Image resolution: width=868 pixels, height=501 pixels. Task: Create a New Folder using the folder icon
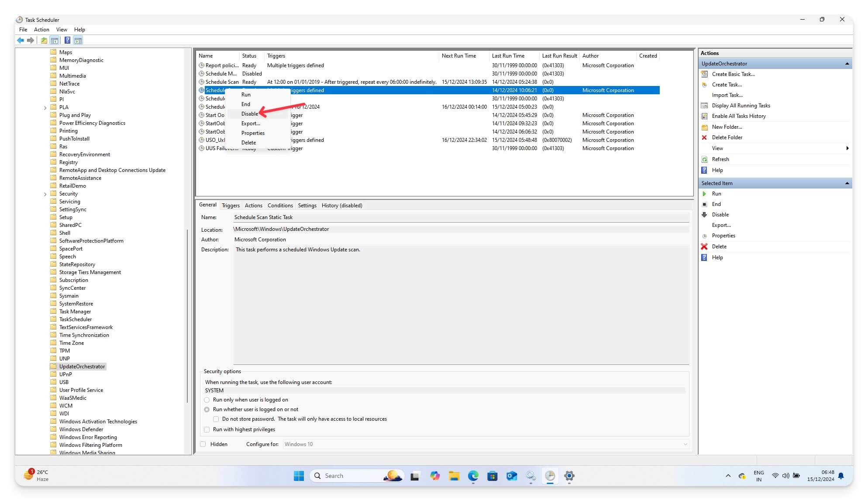[x=704, y=127]
